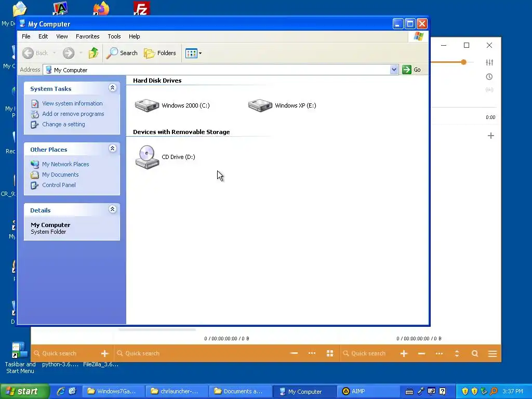Go up one folder level
532x399 pixels.
click(x=94, y=53)
